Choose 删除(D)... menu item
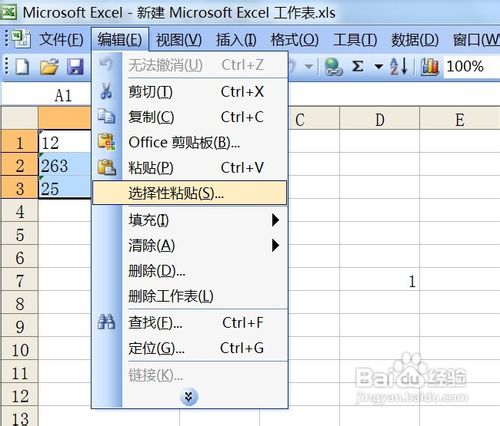500x426 pixels. click(x=189, y=271)
